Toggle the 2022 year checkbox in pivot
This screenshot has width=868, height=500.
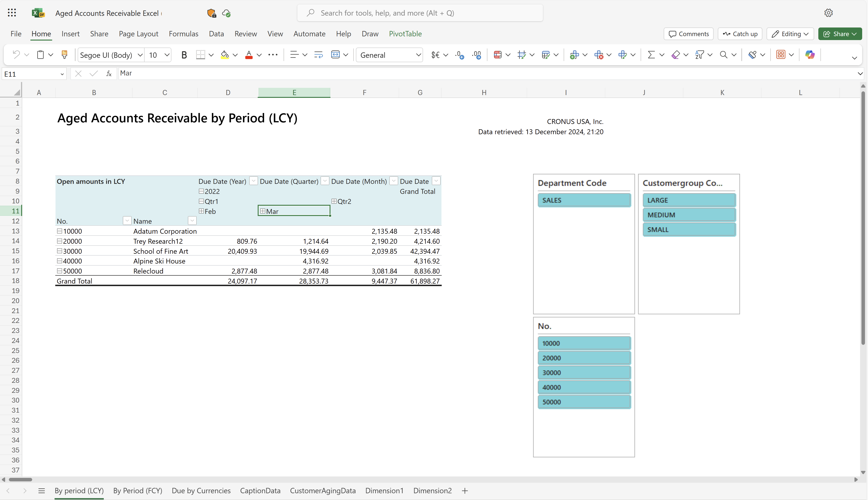click(x=201, y=191)
